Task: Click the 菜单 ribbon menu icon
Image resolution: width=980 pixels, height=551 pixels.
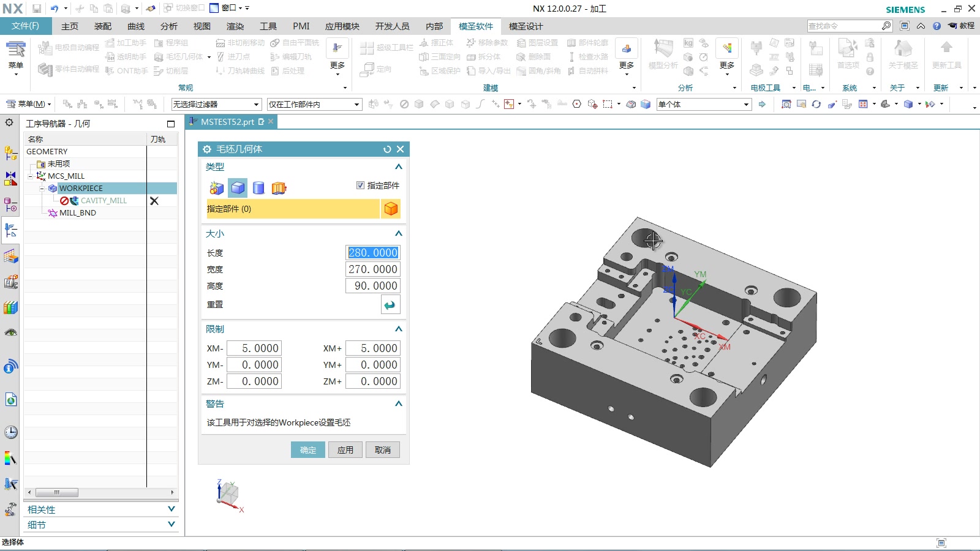Action: click(16, 56)
